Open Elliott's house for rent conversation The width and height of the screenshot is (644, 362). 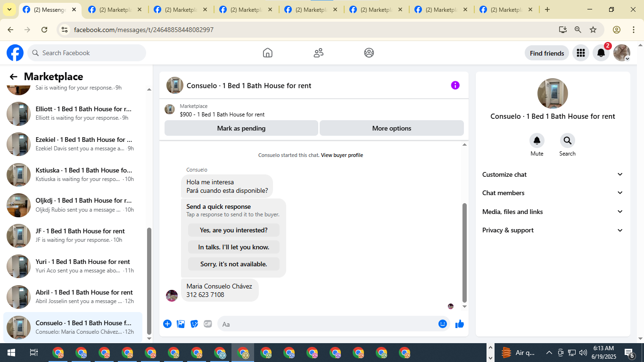coord(73,114)
